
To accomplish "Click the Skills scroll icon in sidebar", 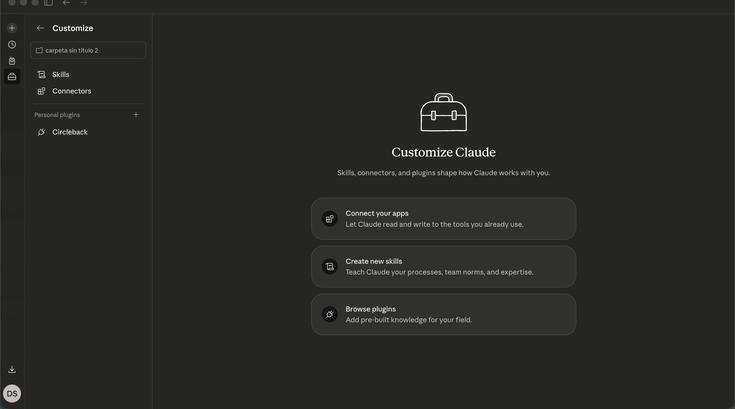I will pos(41,74).
